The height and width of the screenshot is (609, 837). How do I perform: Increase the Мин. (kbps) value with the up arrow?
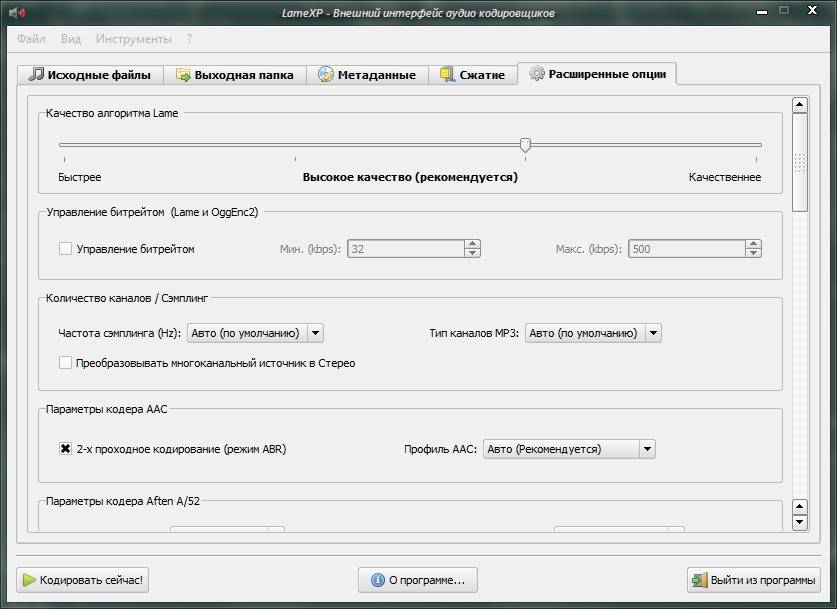(472, 244)
